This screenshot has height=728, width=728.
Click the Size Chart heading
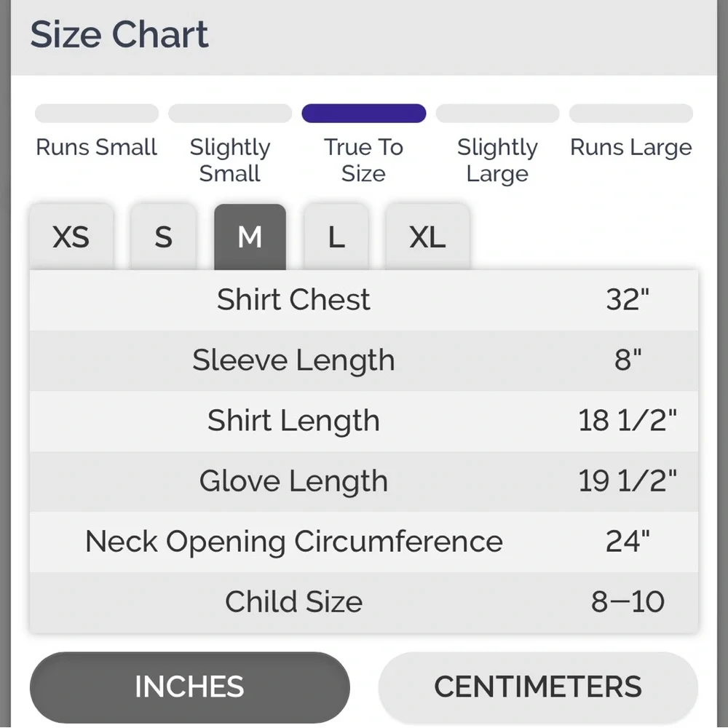tap(119, 35)
